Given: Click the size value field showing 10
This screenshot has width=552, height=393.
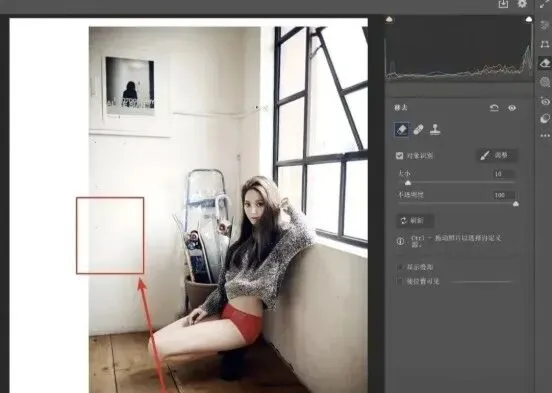Looking at the screenshot, I should [x=504, y=174].
